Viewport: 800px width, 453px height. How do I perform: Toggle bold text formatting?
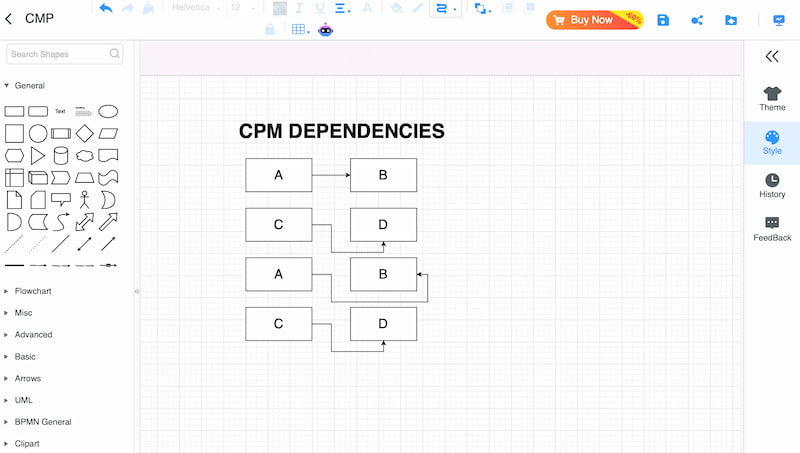[x=280, y=8]
